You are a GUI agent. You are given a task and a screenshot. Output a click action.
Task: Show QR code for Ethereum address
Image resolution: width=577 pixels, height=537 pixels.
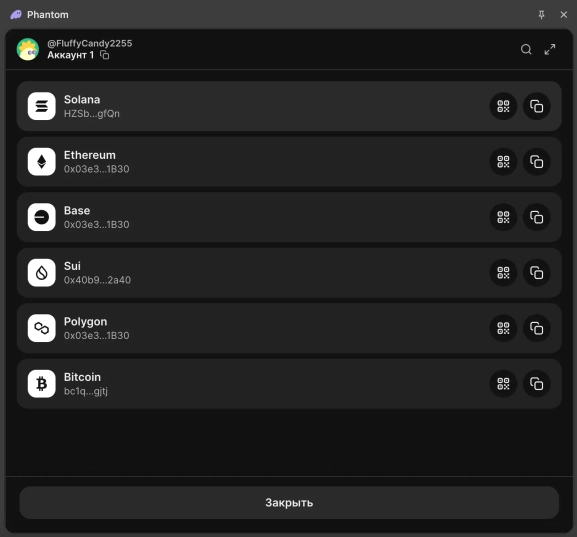pos(503,162)
